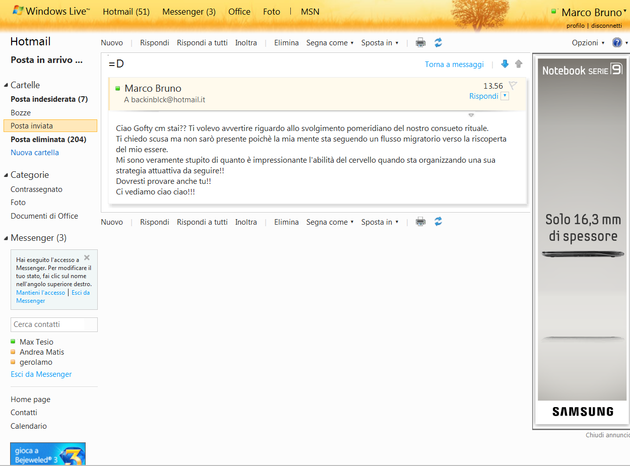Screen dimensions: 630x466
Task: Open Posta eliminata (204) folder
Action: click(48, 139)
